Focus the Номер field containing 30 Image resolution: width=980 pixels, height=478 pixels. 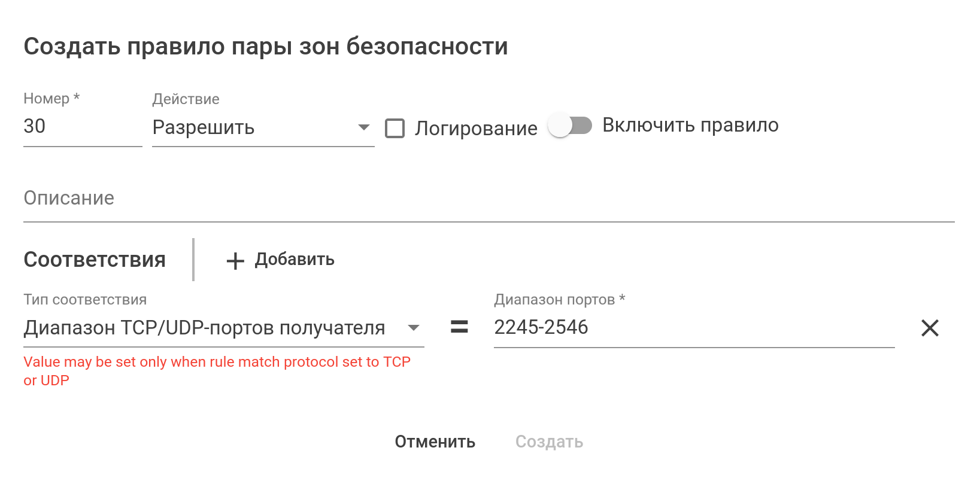(82, 126)
